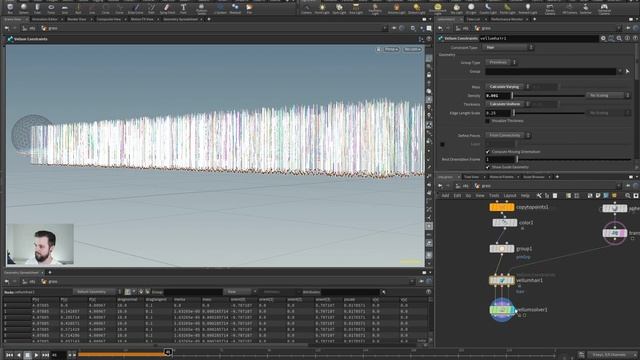Viewport: 640px width, 360px height.
Task: Toggle the spreadsheet points display button
Action: pos(127,292)
